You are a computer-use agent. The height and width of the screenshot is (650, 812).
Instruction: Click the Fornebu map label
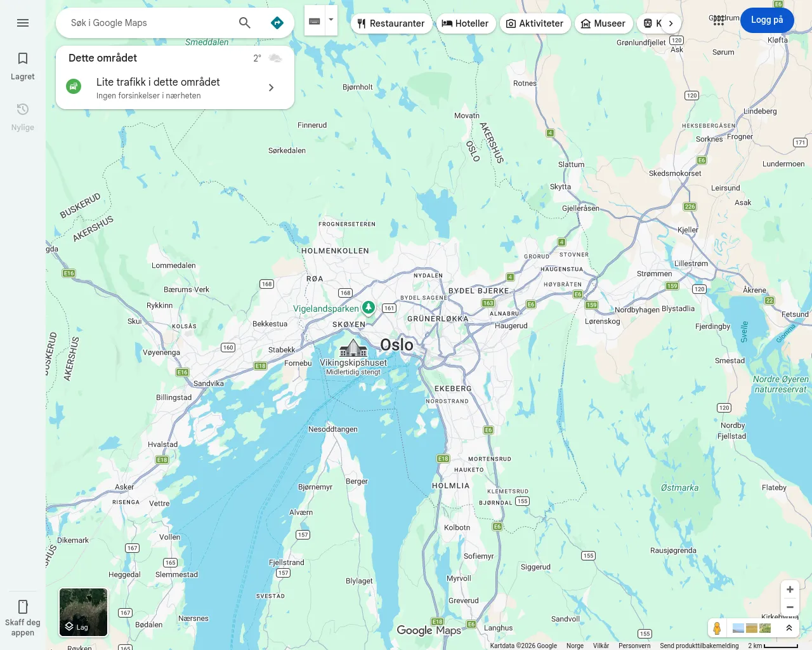298,363
